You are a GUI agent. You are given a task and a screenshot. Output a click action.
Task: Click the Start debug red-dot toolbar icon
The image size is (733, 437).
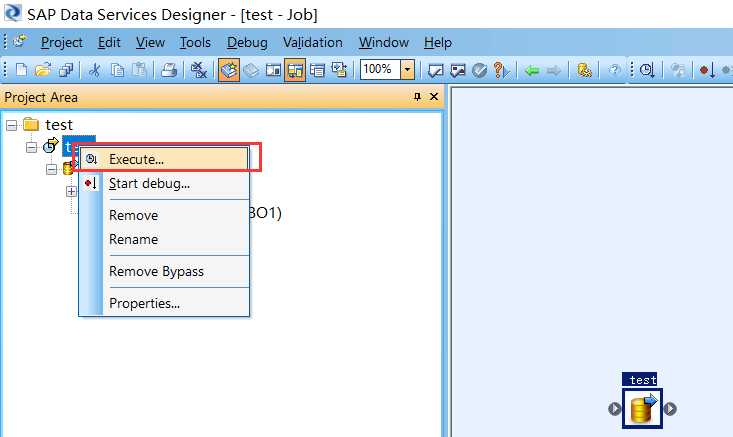click(x=707, y=71)
